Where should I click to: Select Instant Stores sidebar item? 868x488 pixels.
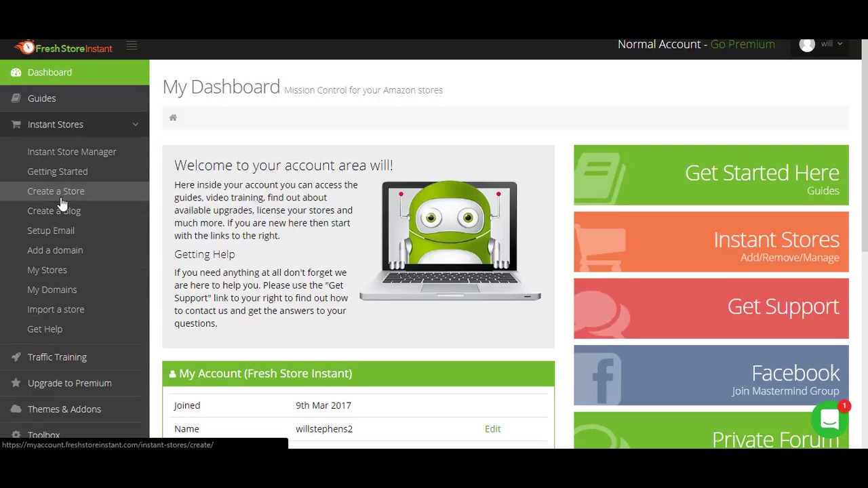pyautogui.click(x=75, y=125)
